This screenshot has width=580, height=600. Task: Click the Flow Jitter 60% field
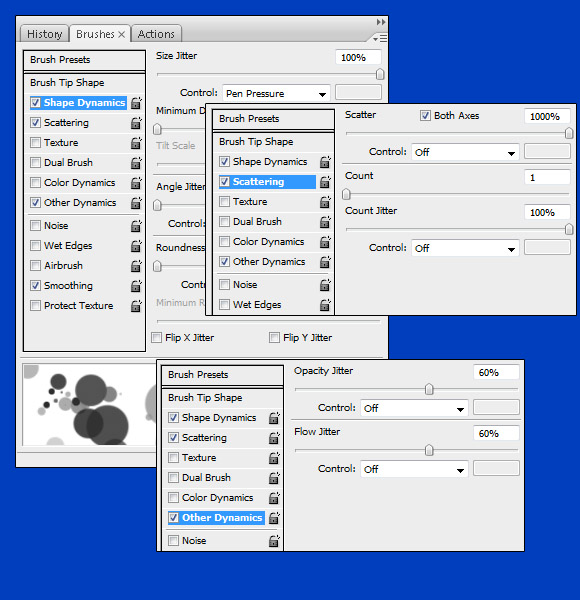click(496, 434)
